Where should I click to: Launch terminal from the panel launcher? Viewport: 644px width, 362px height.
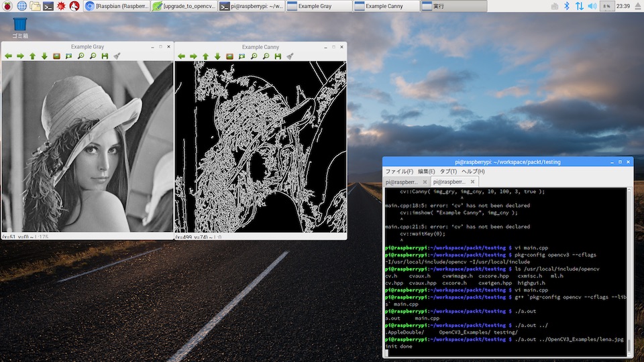(x=48, y=6)
